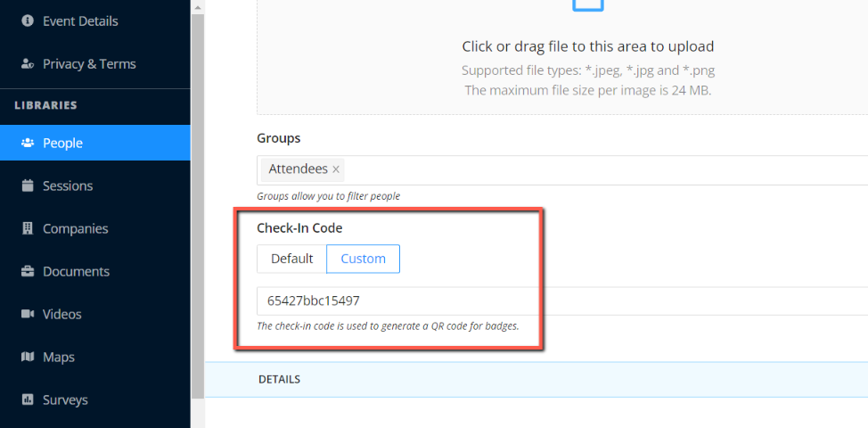Open the Sessions library
Screen dimensions: 868x428
[x=68, y=185]
